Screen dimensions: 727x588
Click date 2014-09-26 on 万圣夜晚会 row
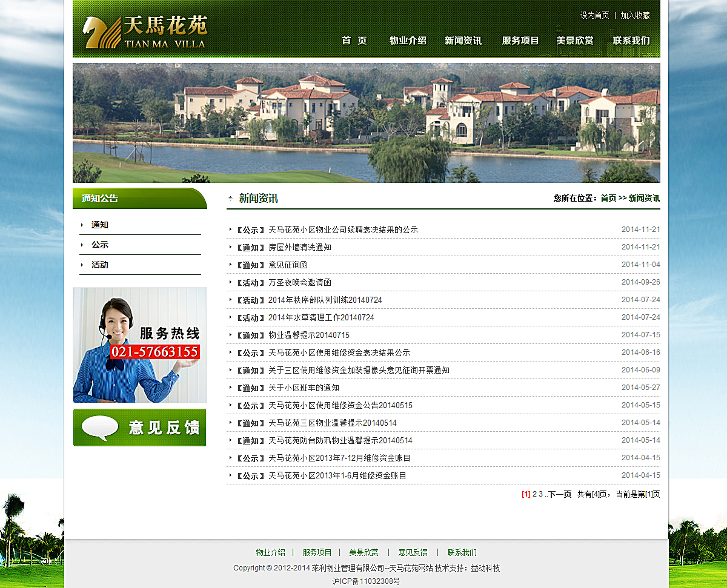(x=641, y=282)
